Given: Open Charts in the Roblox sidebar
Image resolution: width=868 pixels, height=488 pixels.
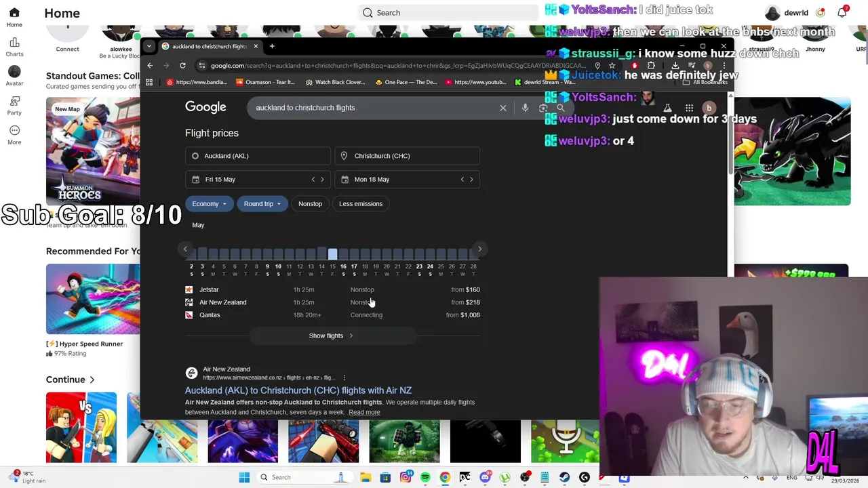Looking at the screenshot, I should pyautogui.click(x=14, y=47).
